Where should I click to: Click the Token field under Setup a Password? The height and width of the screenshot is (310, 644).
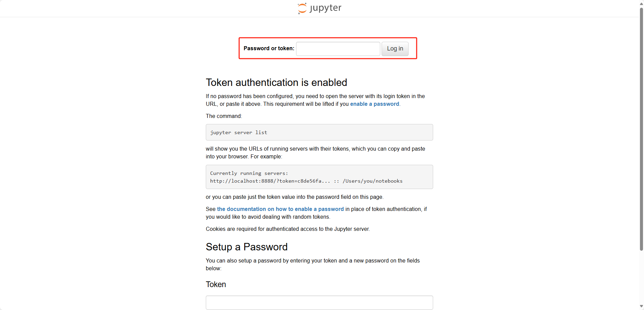pyautogui.click(x=319, y=302)
